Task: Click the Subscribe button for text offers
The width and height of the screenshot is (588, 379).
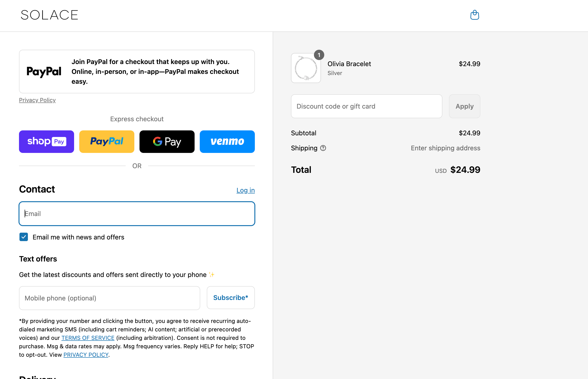Action: tap(230, 298)
